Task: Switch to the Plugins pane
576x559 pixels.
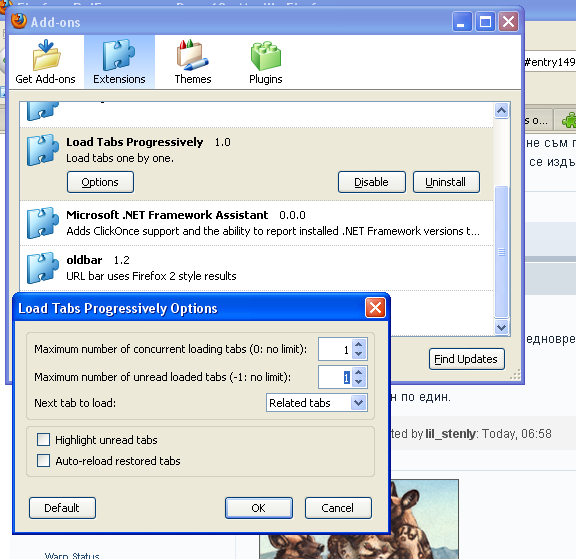Action: pos(266,62)
